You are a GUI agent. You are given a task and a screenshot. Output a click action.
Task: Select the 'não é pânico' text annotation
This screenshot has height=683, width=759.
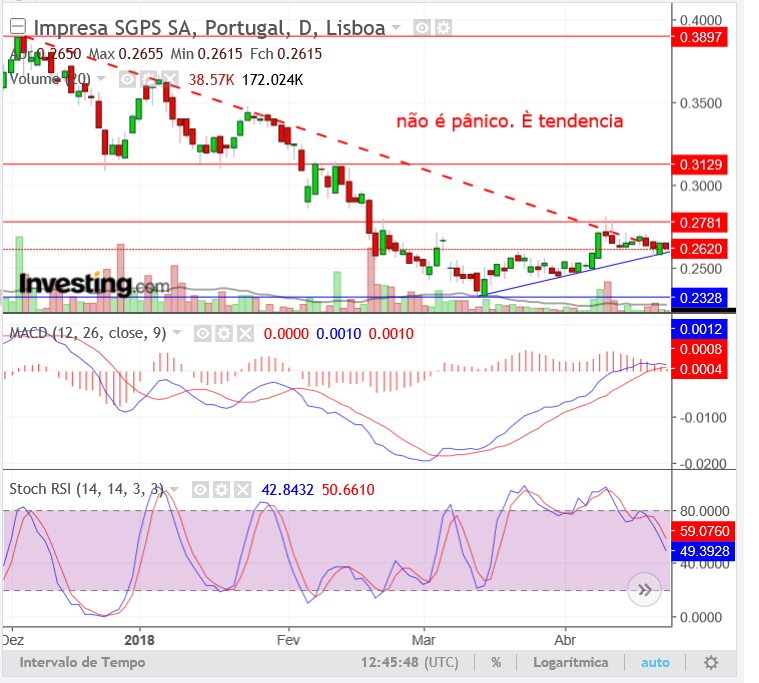(x=510, y=121)
